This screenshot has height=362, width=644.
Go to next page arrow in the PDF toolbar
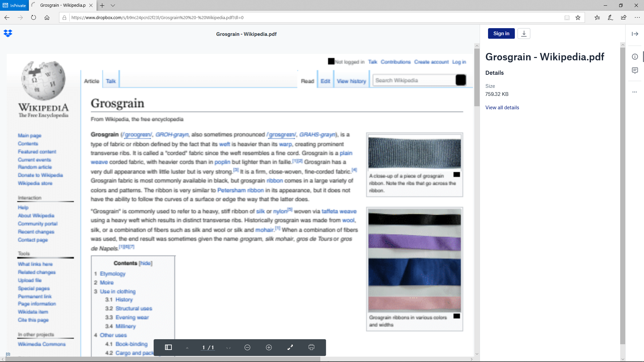click(228, 348)
